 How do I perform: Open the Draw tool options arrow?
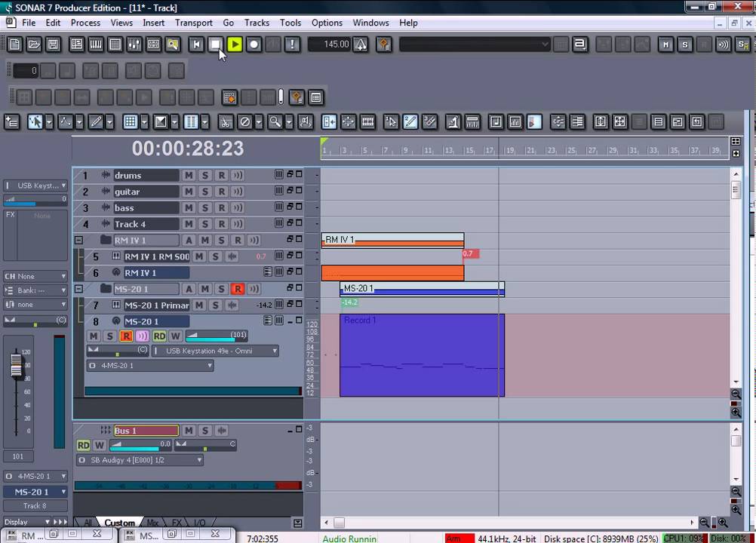(110, 122)
